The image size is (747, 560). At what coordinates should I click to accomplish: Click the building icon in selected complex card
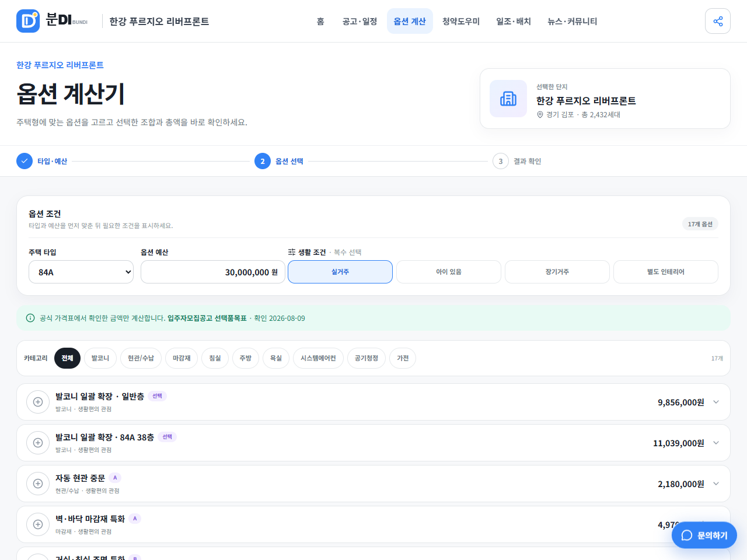coord(508,99)
